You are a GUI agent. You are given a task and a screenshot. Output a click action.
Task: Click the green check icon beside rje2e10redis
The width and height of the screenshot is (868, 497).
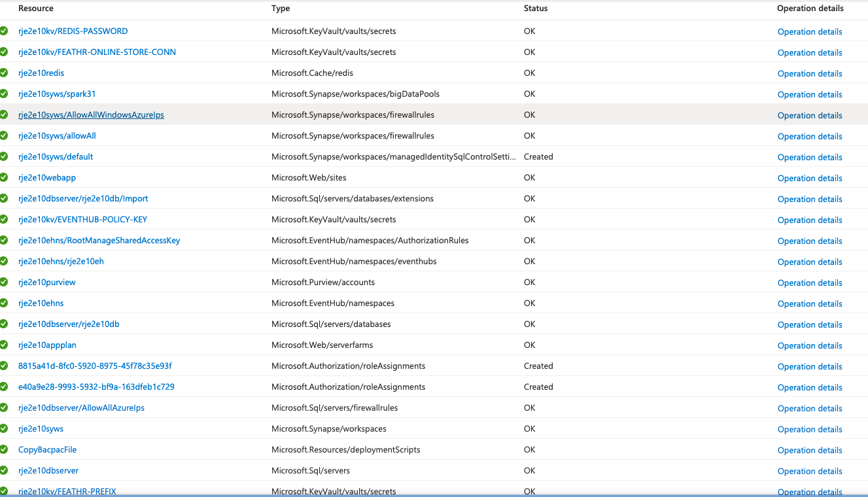pos(4,73)
